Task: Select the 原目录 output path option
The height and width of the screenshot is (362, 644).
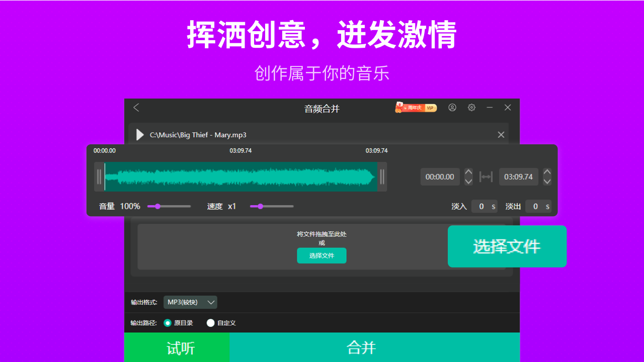Action: coord(167,323)
